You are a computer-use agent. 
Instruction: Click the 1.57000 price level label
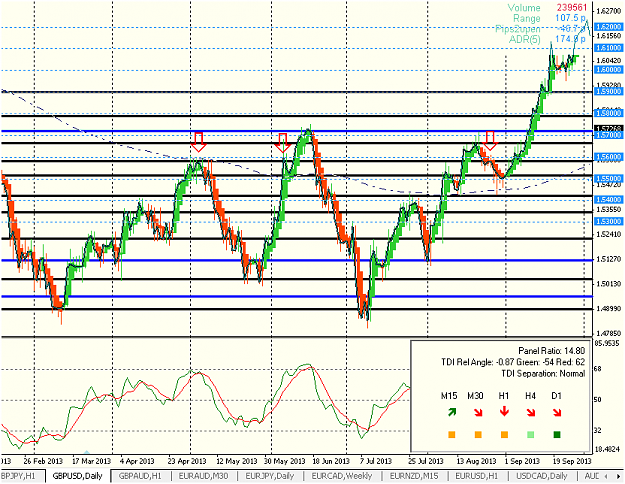coord(607,136)
